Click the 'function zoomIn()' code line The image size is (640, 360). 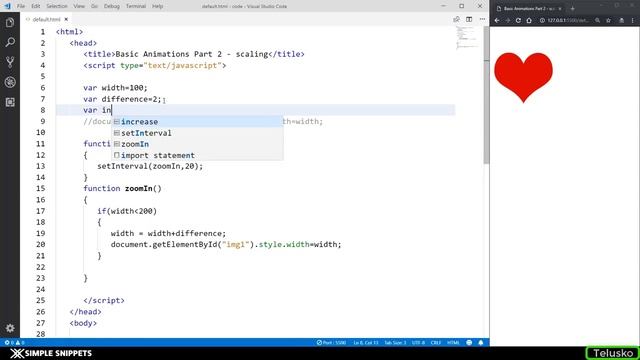pyautogui.click(x=122, y=189)
